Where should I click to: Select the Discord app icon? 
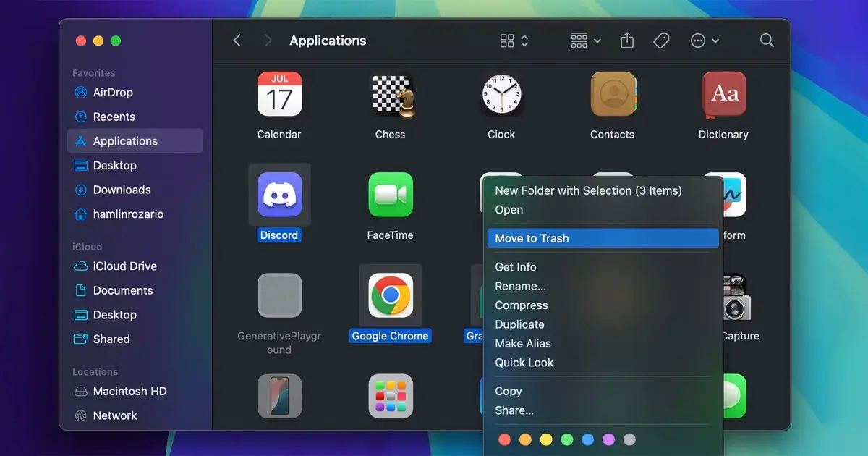pos(279,195)
